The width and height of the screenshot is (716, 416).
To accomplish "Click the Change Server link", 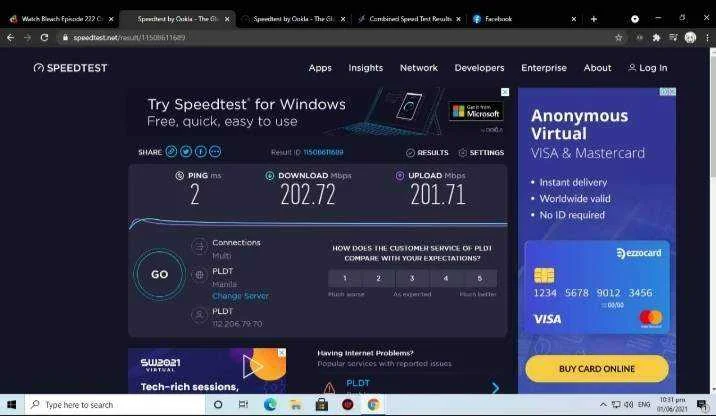I will [x=240, y=296].
